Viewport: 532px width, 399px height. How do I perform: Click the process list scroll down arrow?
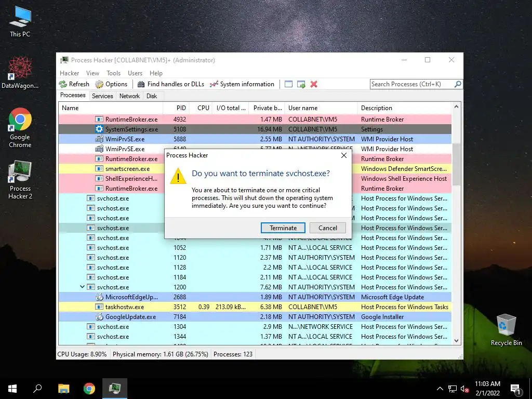click(456, 341)
